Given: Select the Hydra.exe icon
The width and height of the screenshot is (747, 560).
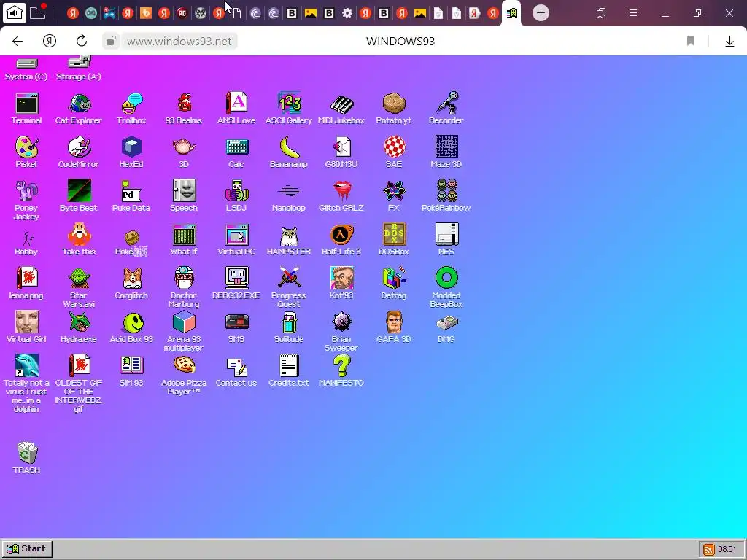Looking at the screenshot, I should [79, 327].
